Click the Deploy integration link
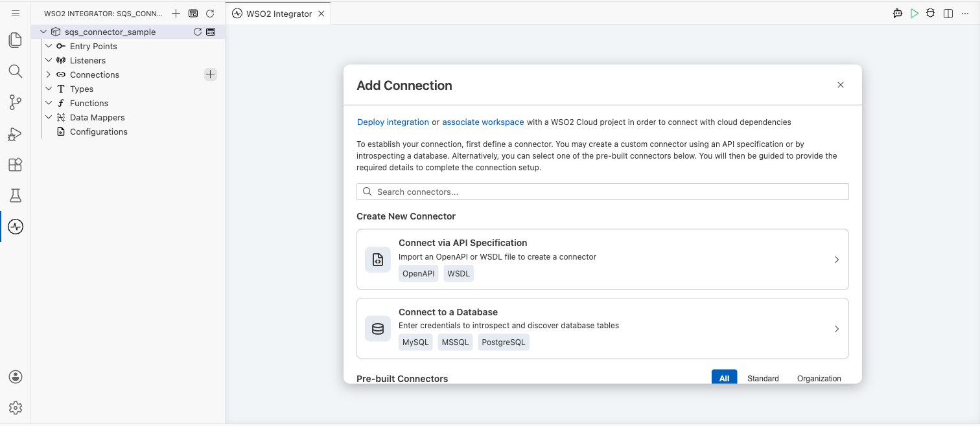Image resolution: width=980 pixels, height=426 pixels. click(393, 122)
